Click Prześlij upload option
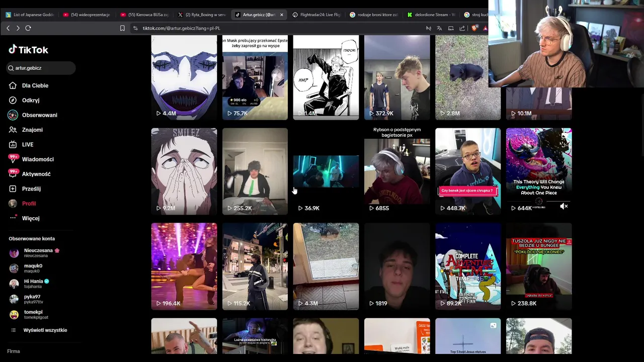Viewport: 644px width, 362px height. tap(31, 189)
